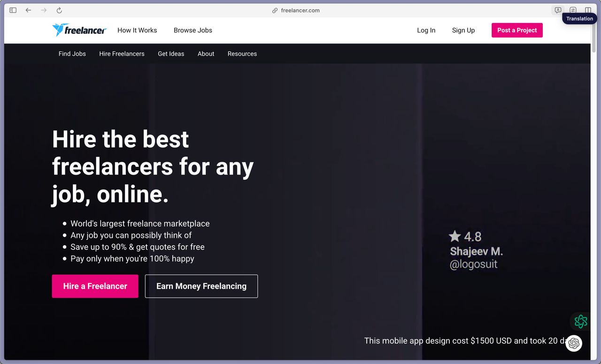The width and height of the screenshot is (601, 364).
Task: Click the pink Hire a Freelancer button
Action: pos(95,286)
